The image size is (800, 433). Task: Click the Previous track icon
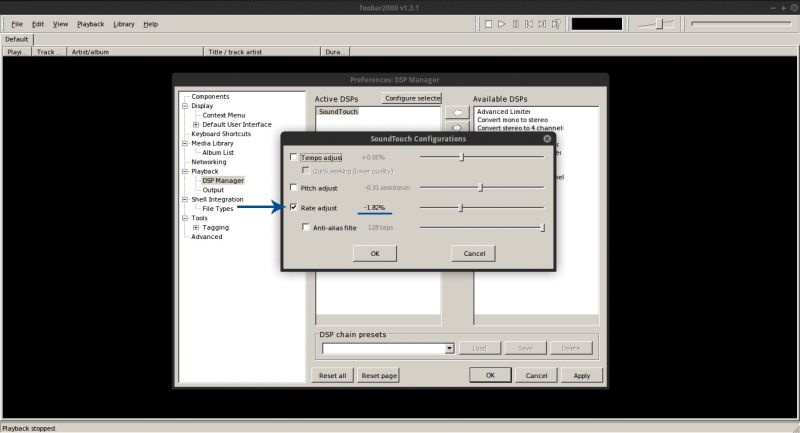coord(529,24)
